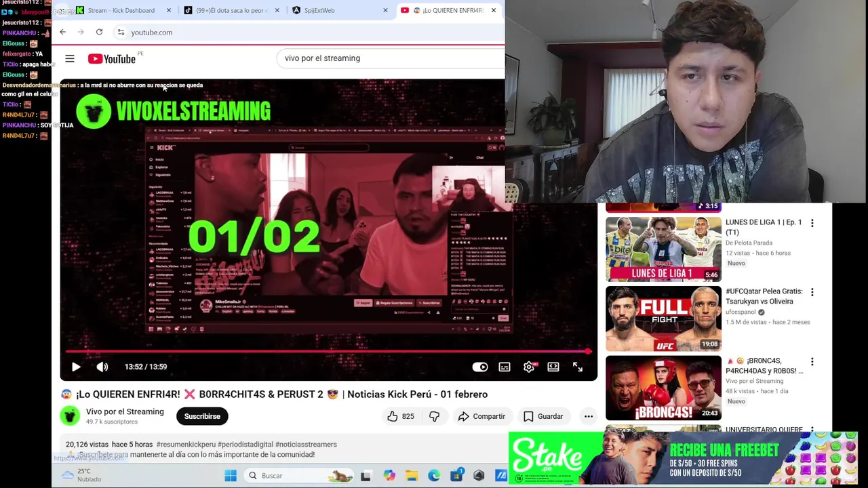The image size is (868, 488).
Task: Open options menu for #UFCQatar video
Action: click(812, 292)
